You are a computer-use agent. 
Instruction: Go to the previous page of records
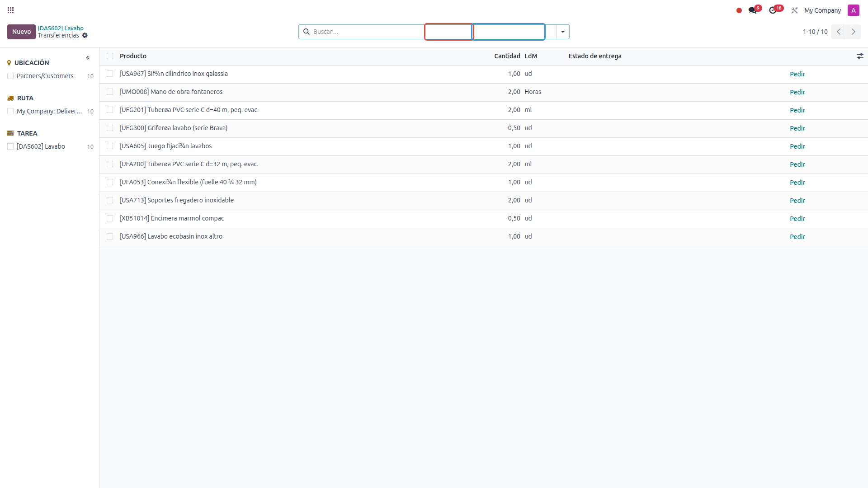pos(839,32)
